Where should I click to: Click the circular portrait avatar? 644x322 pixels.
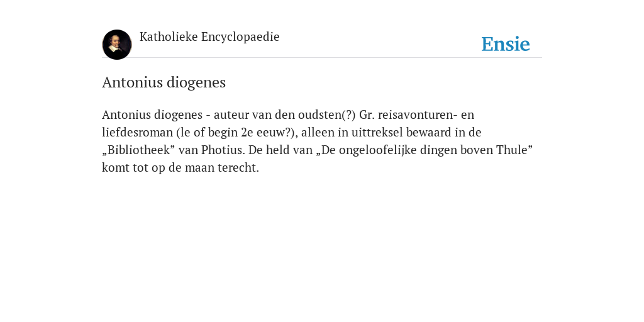117,45
